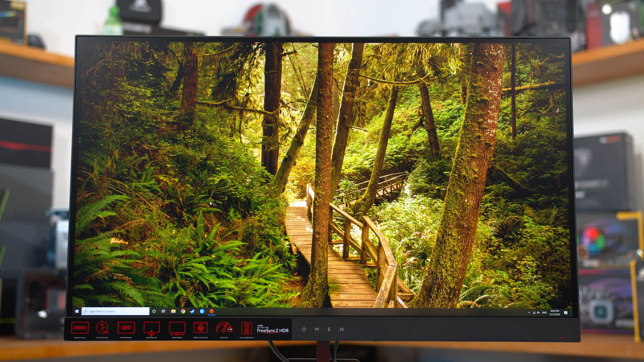Open the blue circular app on taskbar
The height and width of the screenshot is (362, 644).
tap(202, 311)
